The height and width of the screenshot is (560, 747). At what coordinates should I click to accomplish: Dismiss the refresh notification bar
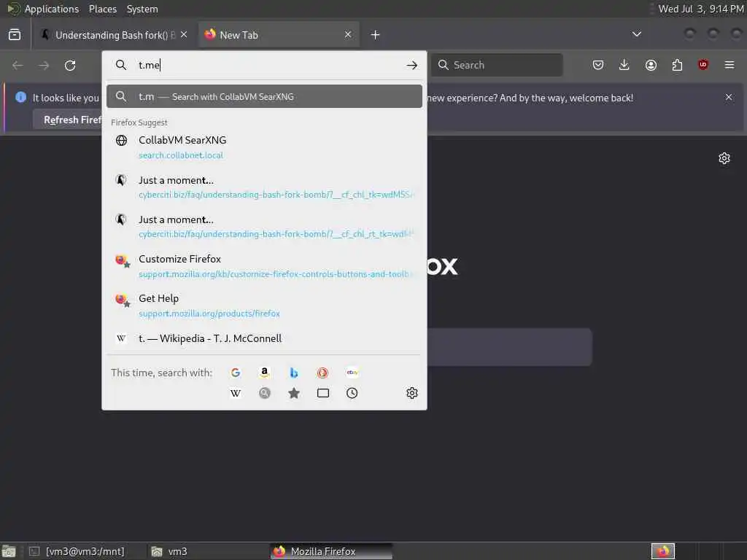coord(729,97)
